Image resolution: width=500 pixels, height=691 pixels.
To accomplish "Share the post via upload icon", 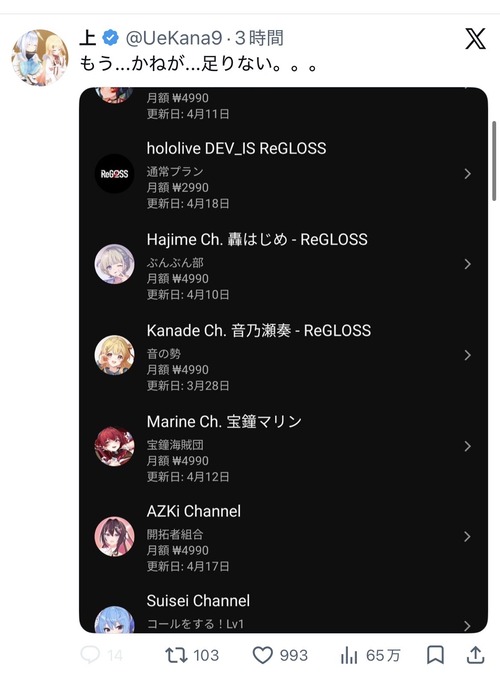I will point(475,654).
